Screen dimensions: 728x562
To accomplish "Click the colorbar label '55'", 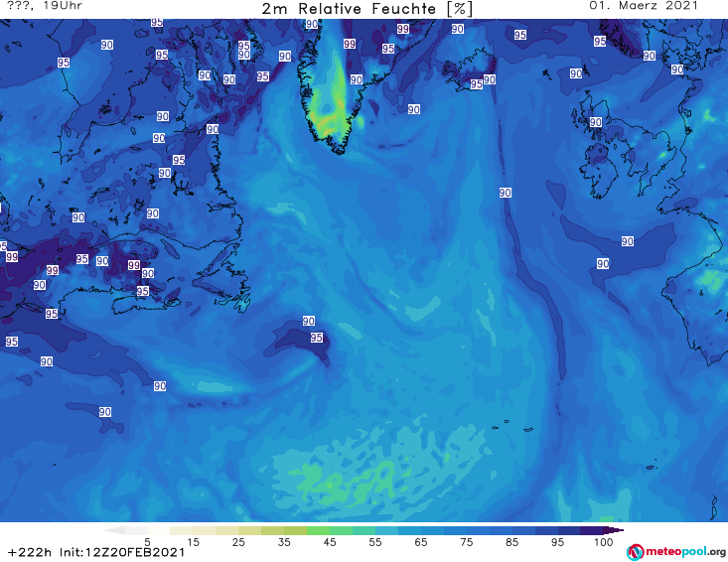I will [x=375, y=542].
